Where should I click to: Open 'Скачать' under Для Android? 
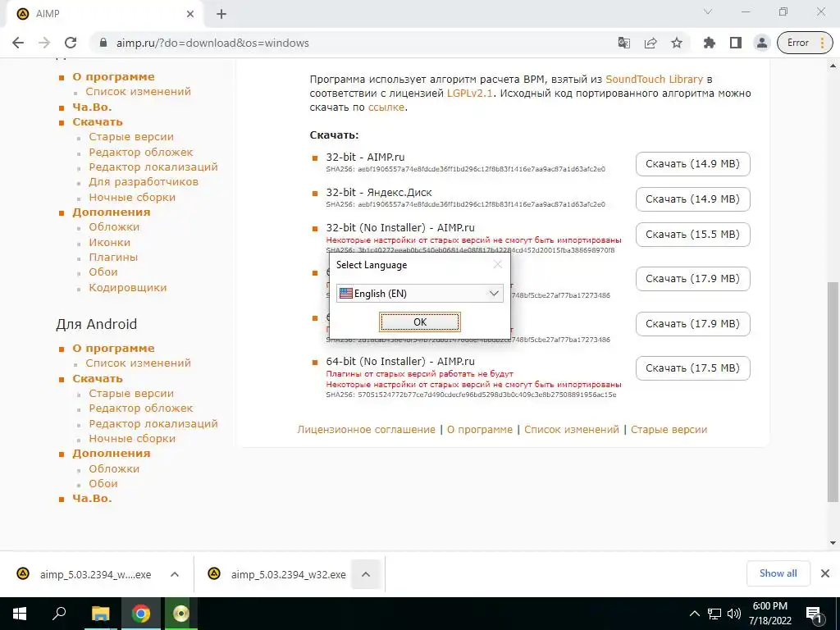(x=98, y=379)
